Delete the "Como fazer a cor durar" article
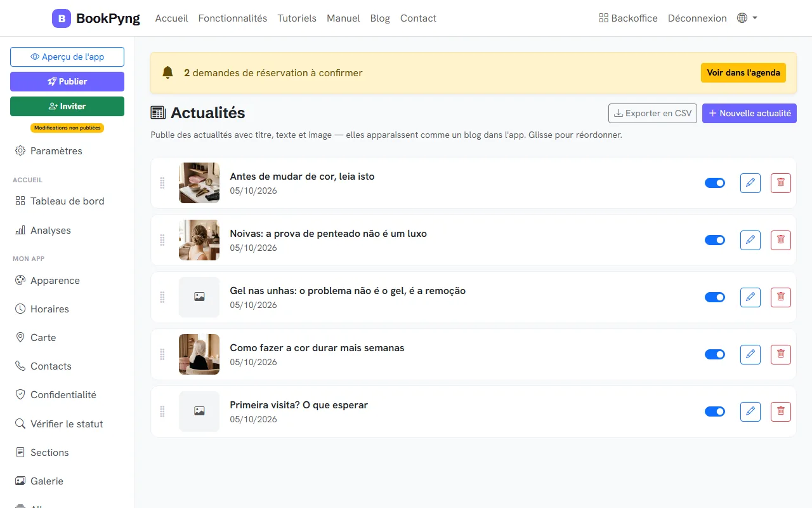The width and height of the screenshot is (812, 508). [x=781, y=354]
